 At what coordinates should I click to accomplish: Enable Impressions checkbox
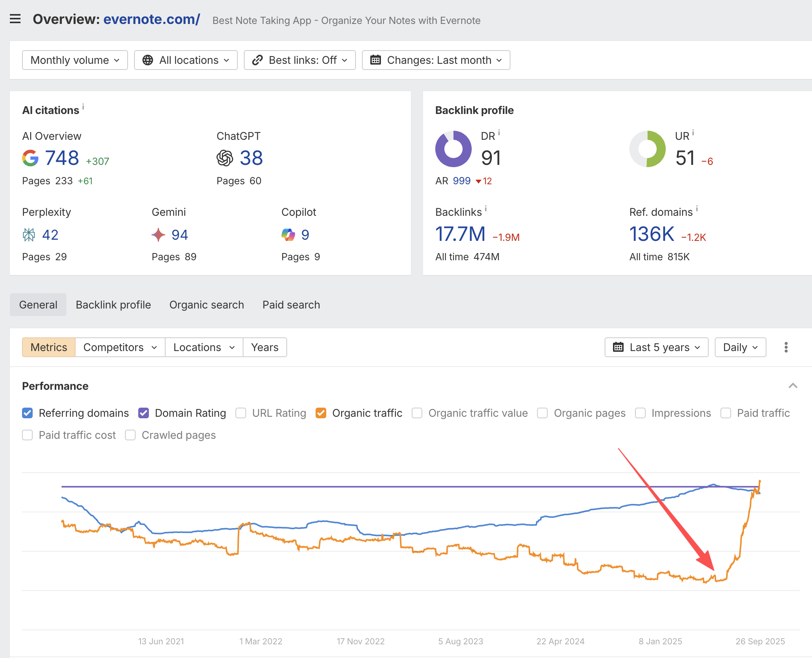tap(640, 413)
